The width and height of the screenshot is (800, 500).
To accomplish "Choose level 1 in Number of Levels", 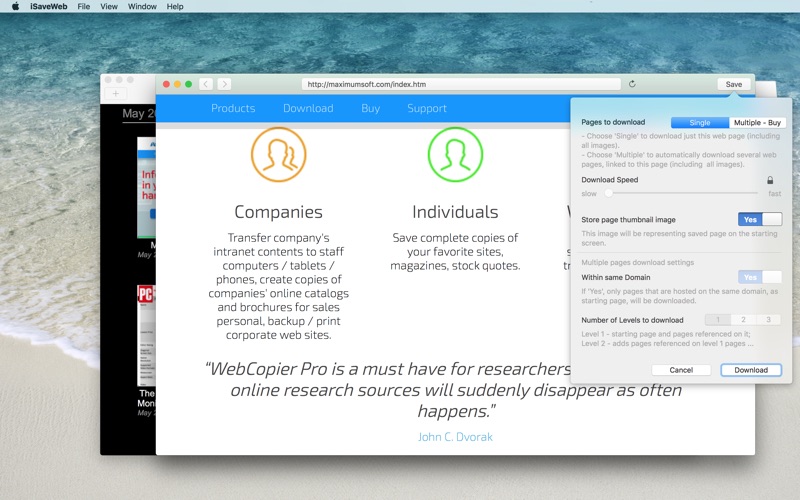I will pyautogui.click(x=718, y=320).
